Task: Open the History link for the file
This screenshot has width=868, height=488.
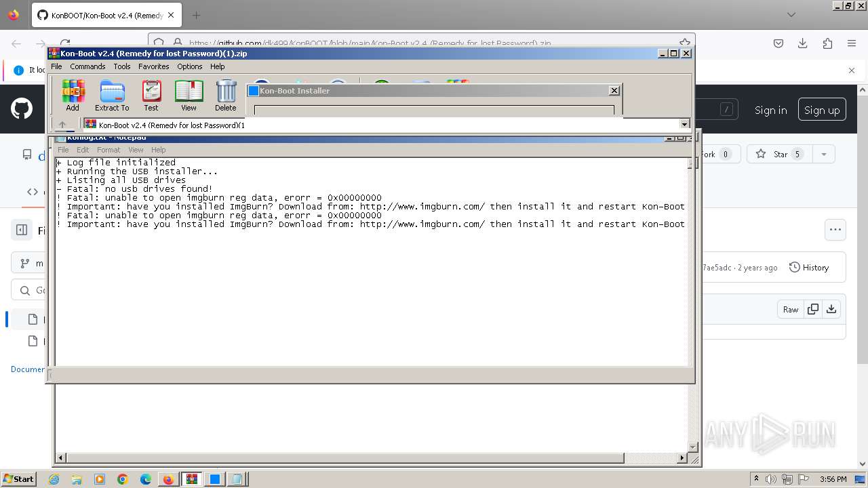Action: pyautogui.click(x=809, y=268)
